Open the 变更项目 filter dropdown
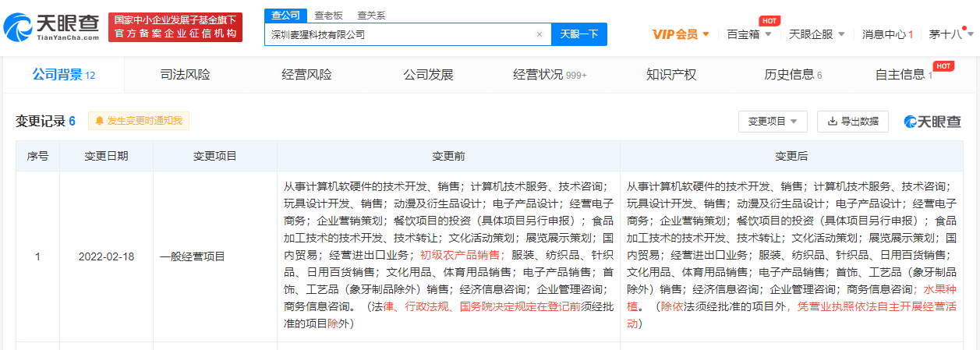Viewport: 980px width, 350px height. [x=773, y=122]
